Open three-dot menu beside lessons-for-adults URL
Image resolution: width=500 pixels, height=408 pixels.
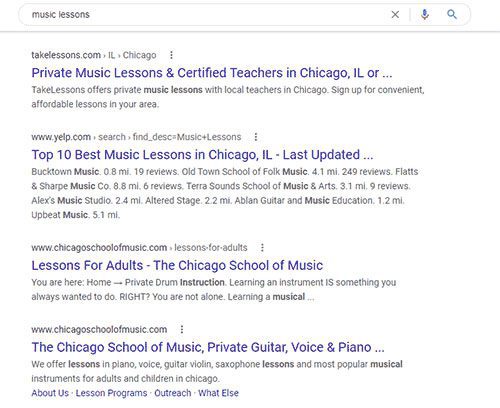[262, 248]
